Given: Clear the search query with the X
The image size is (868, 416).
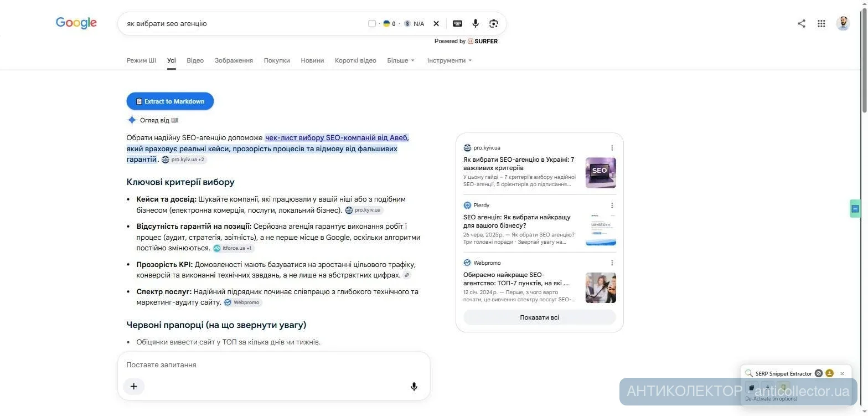Looking at the screenshot, I should 436,23.
